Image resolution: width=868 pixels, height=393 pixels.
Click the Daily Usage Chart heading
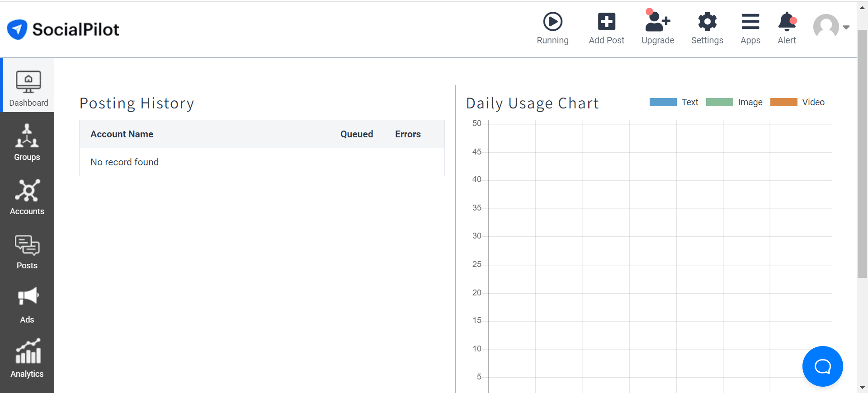[x=532, y=103]
